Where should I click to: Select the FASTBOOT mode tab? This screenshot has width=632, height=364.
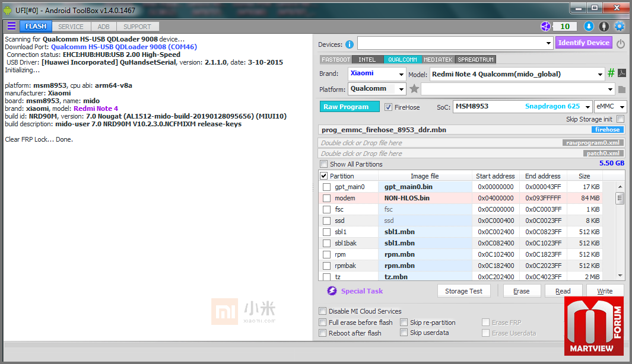point(336,60)
